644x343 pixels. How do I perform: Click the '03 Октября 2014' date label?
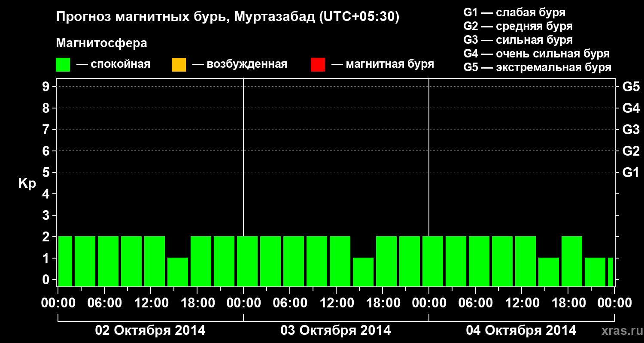click(x=336, y=331)
